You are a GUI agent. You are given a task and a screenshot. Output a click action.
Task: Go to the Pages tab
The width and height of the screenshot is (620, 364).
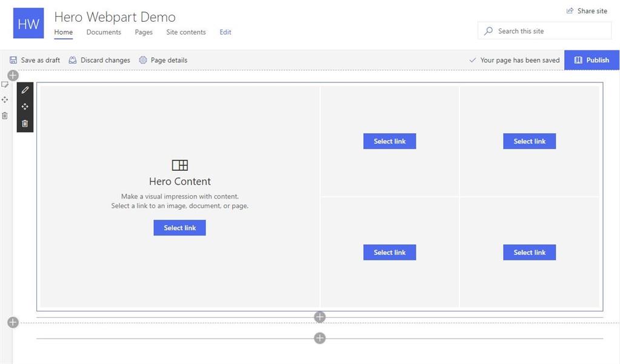tap(143, 32)
